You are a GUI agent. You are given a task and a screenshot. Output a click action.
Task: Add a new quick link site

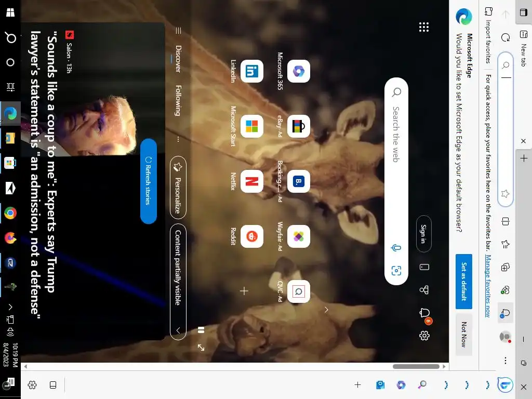coord(244,291)
